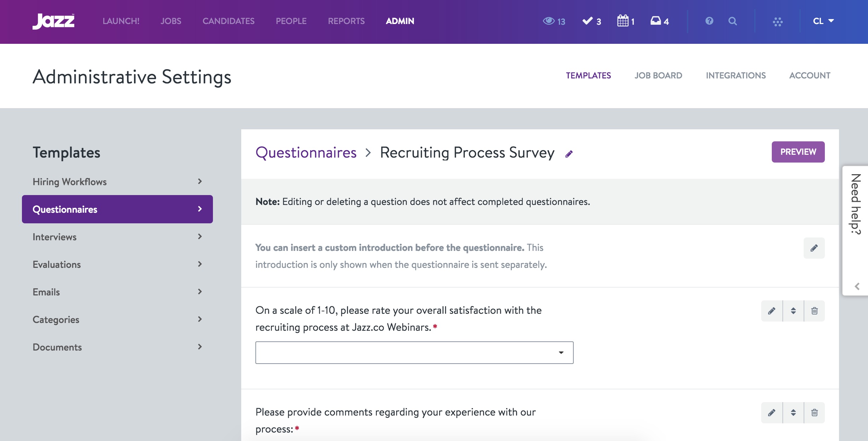Open the REPORTS menu item

[x=346, y=21]
